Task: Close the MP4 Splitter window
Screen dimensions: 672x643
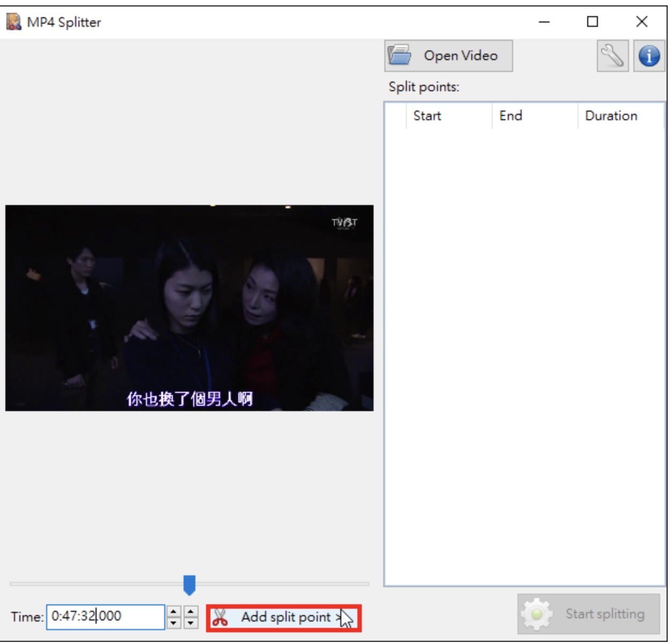Action: (641, 22)
